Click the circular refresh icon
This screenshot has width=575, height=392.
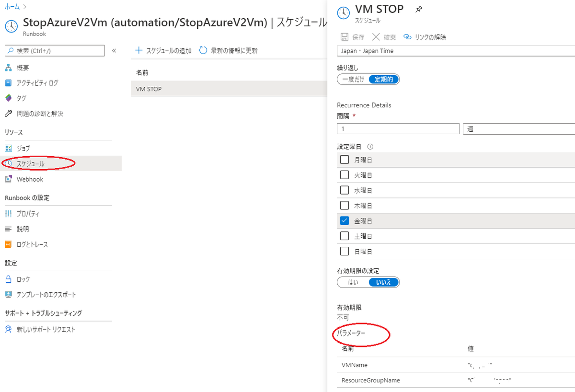(x=203, y=50)
